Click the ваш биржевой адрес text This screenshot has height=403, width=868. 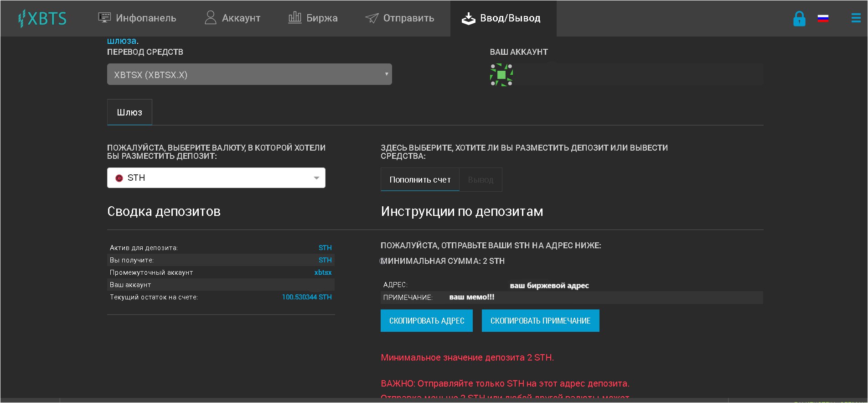[x=549, y=286]
